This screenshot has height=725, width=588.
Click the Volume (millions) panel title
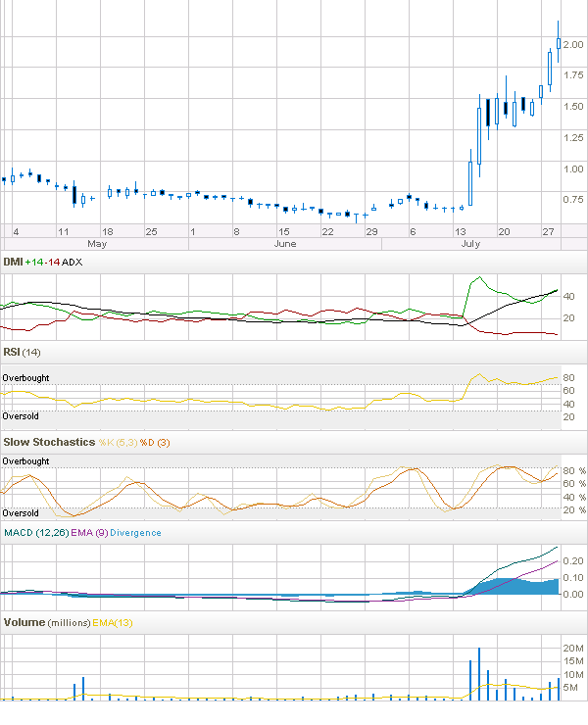click(47, 622)
